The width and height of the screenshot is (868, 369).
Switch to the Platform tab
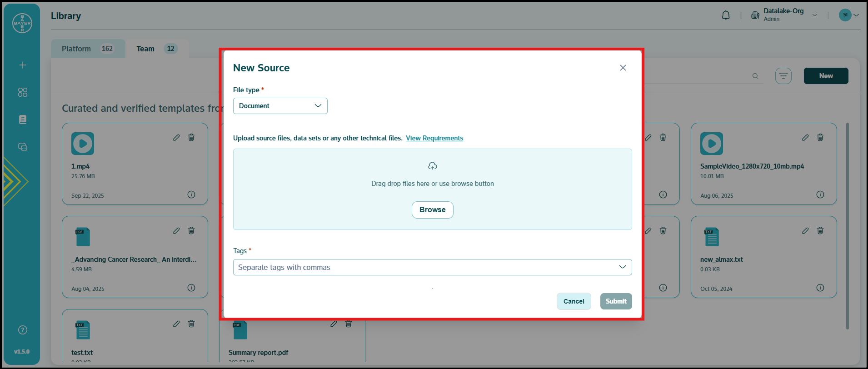(x=88, y=49)
